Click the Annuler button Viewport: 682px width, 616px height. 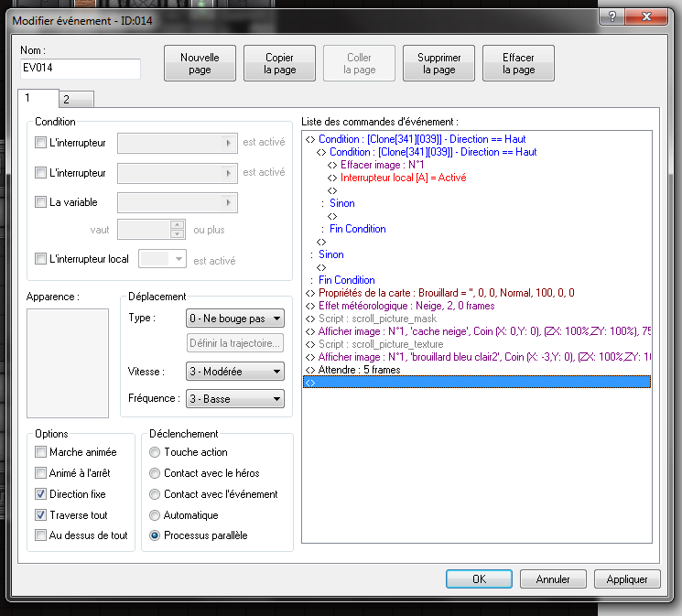pyautogui.click(x=553, y=579)
